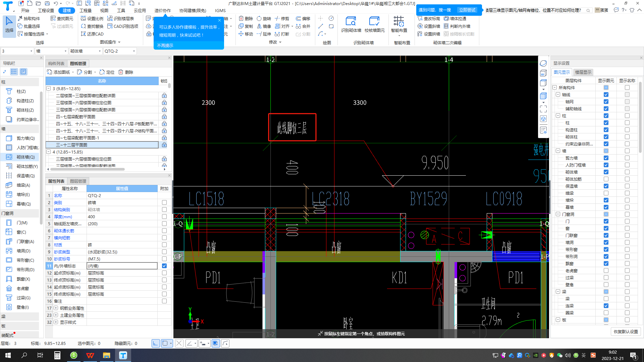Click the lock icon for 三~十二层平面图
The width and height of the screenshot is (644, 362).
pyautogui.click(x=164, y=145)
